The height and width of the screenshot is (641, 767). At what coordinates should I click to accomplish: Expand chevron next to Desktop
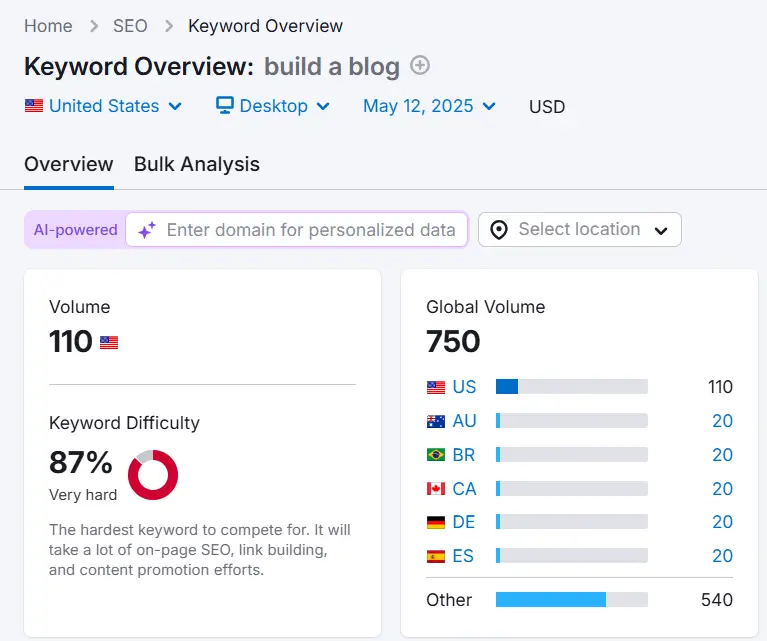[323, 106]
